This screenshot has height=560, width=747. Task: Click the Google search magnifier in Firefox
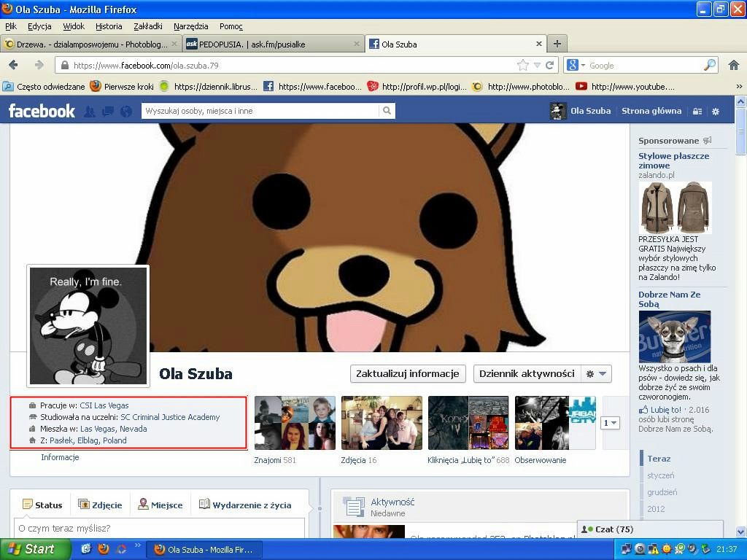(x=710, y=65)
